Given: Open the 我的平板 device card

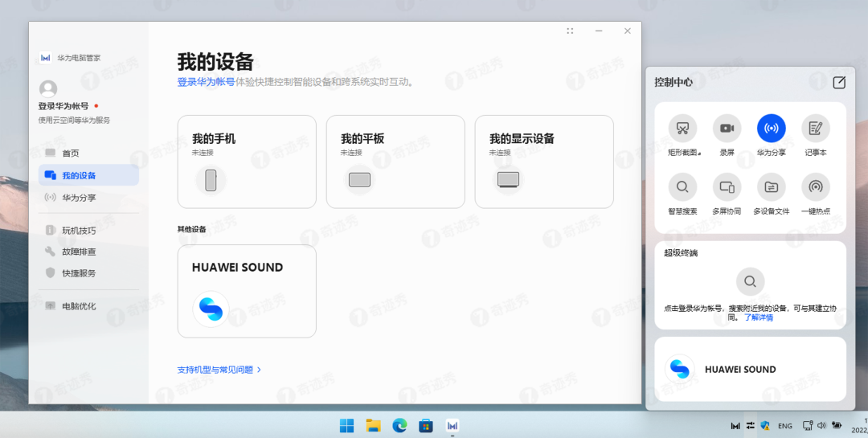Looking at the screenshot, I should (x=395, y=162).
